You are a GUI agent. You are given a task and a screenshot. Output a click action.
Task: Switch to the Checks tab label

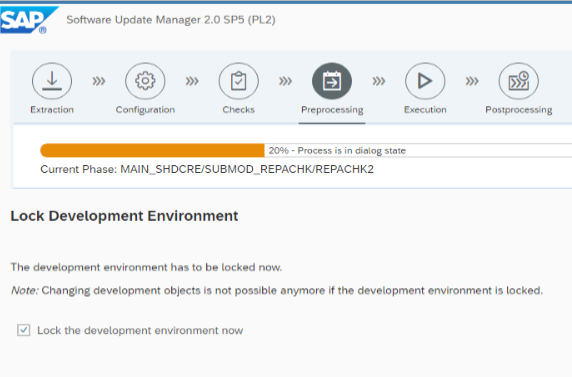(239, 109)
